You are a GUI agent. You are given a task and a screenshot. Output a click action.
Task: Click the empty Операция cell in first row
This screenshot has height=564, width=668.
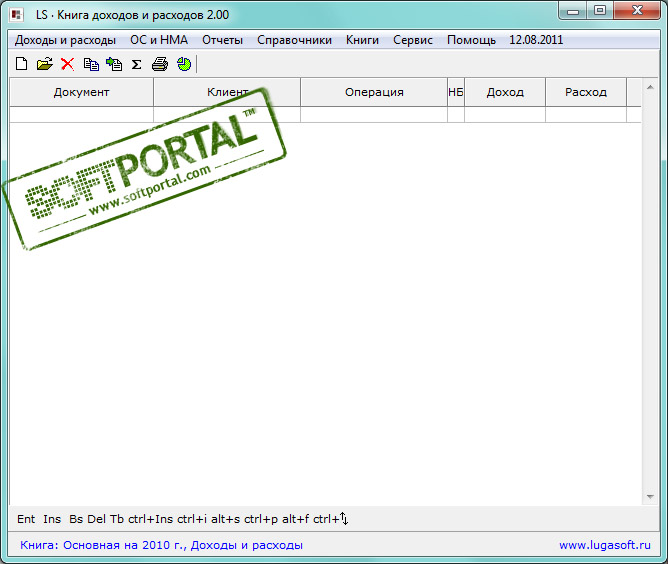point(374,115)
